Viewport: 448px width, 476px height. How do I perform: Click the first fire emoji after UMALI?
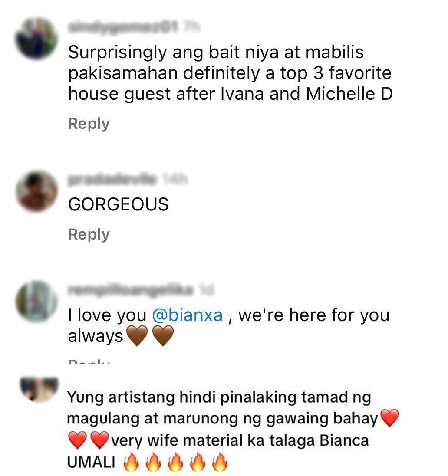131,462
